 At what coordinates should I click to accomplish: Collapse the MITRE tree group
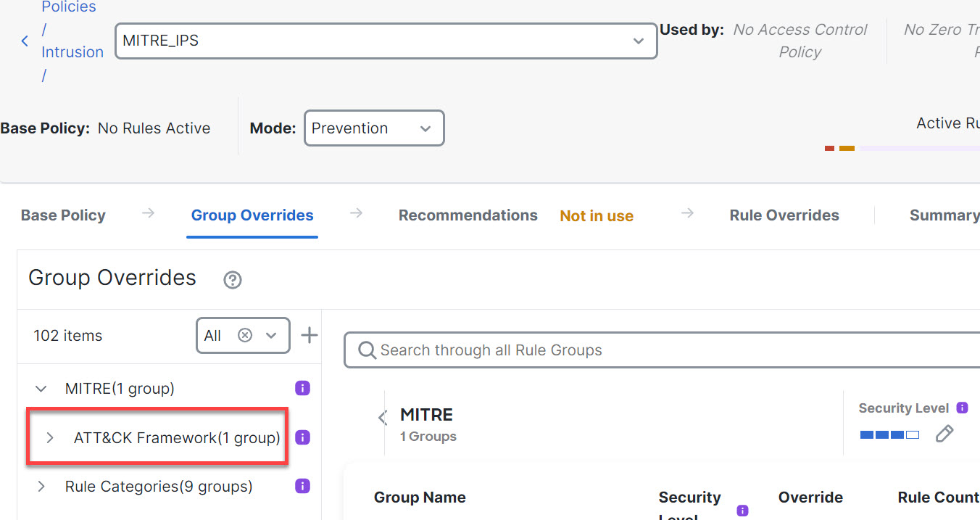[41, 389]
